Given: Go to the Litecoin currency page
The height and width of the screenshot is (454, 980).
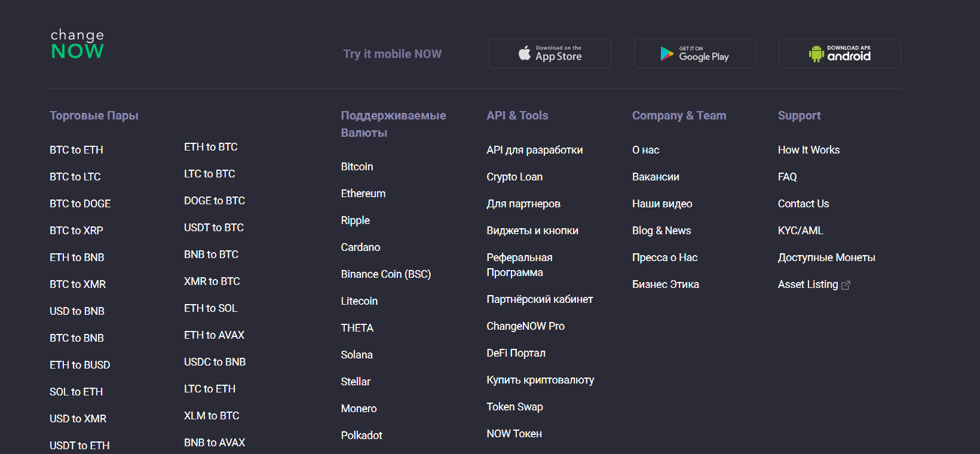Looking at the screenshot, I should click(x=359, y=301).
